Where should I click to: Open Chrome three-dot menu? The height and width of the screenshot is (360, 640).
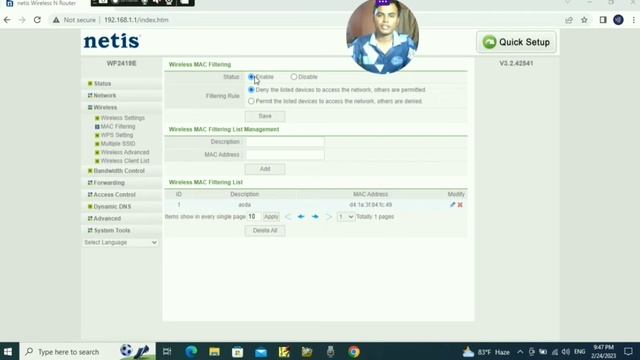[x=633, y=20]
